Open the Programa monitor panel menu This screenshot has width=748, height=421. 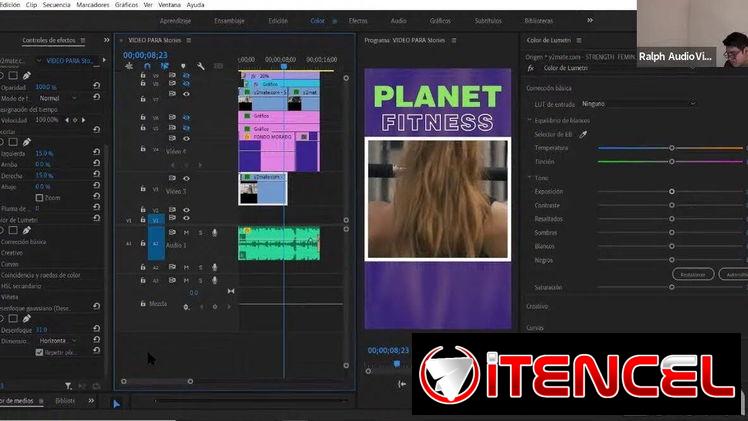[454, 41]
